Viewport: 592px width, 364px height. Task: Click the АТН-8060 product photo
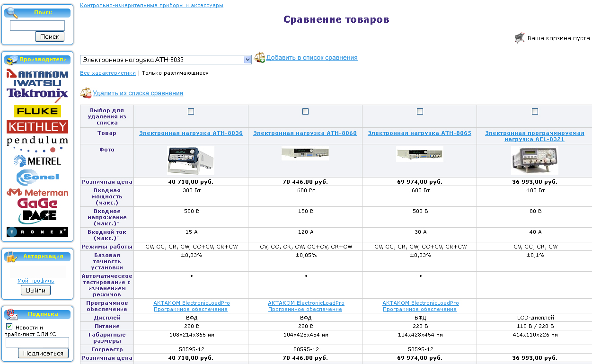tap(305, 153)
